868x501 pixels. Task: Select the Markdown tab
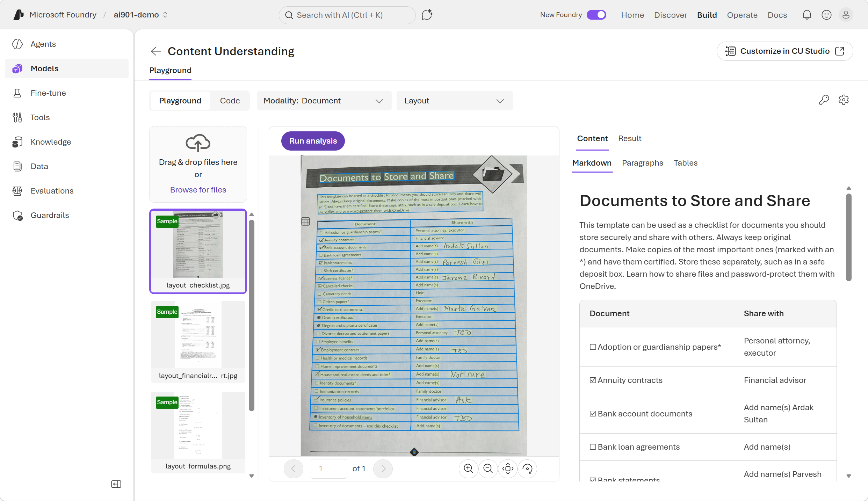pos(592,163)
